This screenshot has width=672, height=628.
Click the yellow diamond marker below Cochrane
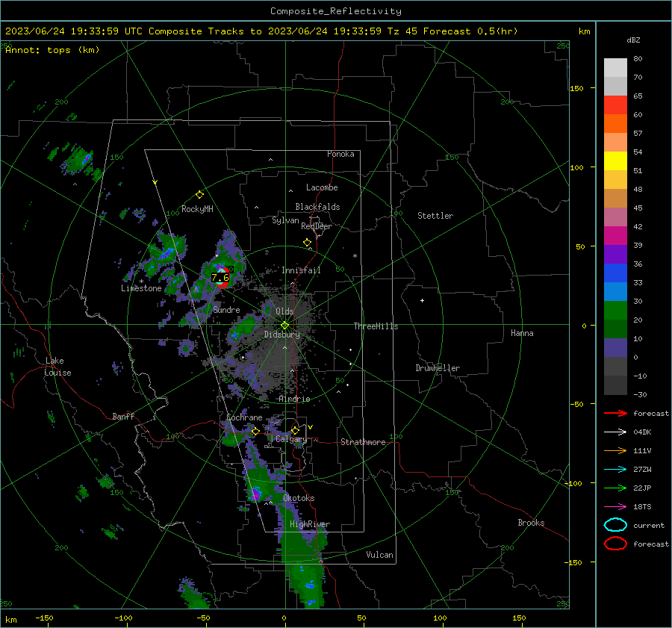click(255, 432)
